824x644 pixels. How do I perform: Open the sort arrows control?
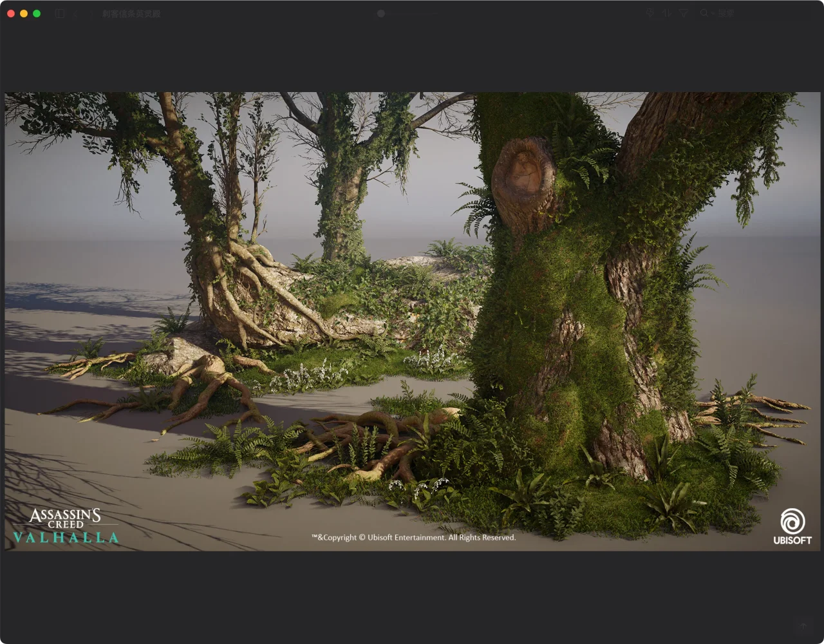click(667, 13)
